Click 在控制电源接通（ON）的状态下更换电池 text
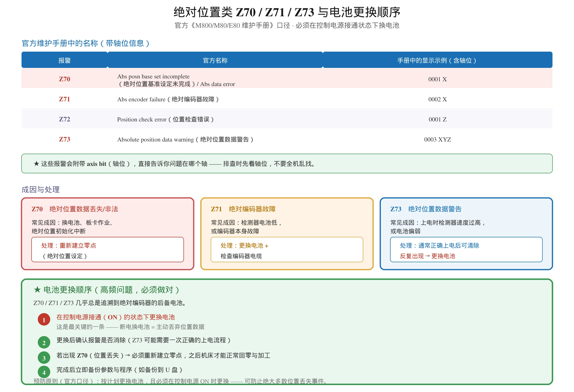The width and height of the screenshot is (574, 392). pyautogui.click(x=116, y=317)
